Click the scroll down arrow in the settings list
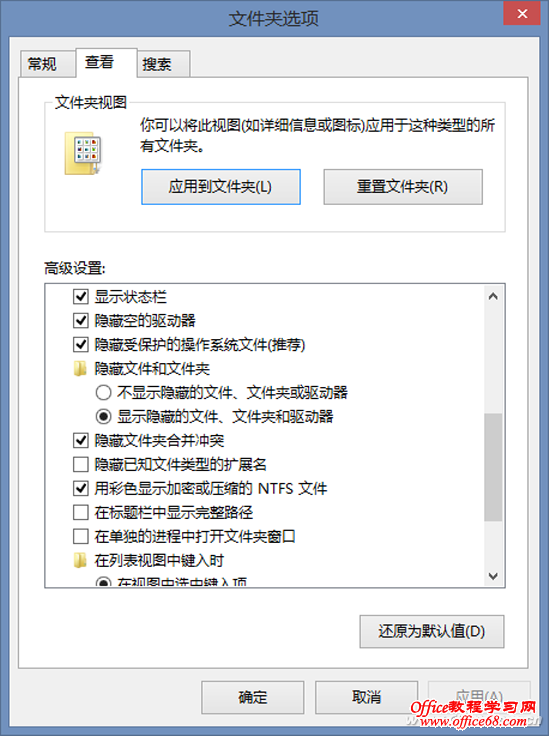 (493, 576)
